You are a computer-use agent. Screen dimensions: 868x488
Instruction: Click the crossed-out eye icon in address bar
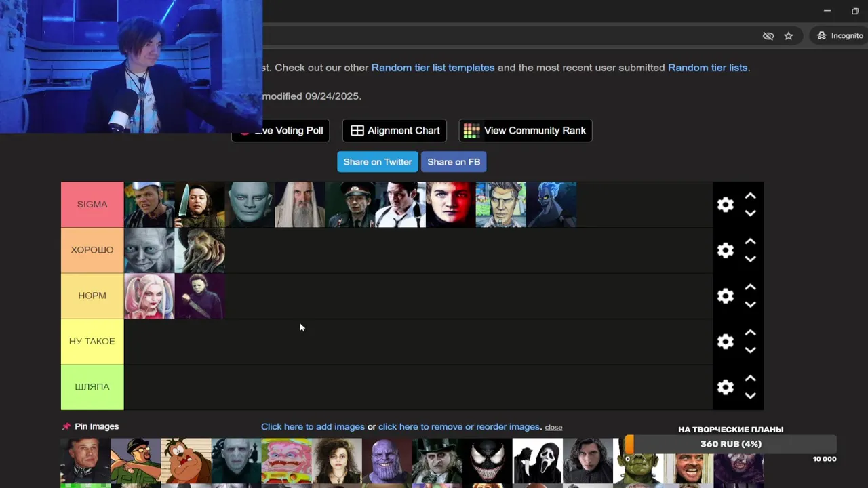768,36
